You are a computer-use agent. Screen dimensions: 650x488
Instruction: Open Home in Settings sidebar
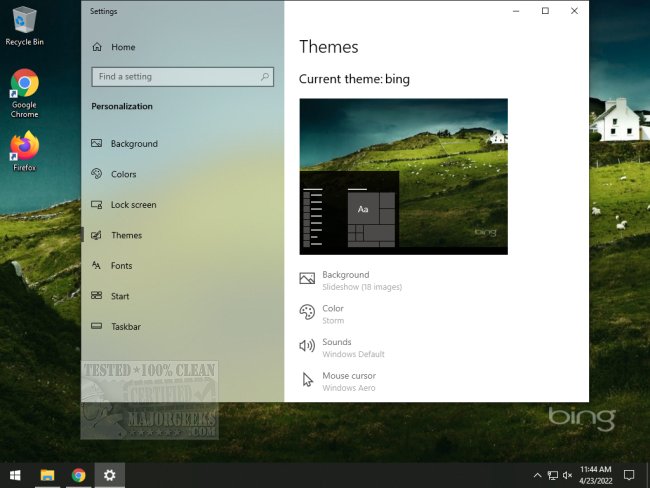click(x=182, y=47)
